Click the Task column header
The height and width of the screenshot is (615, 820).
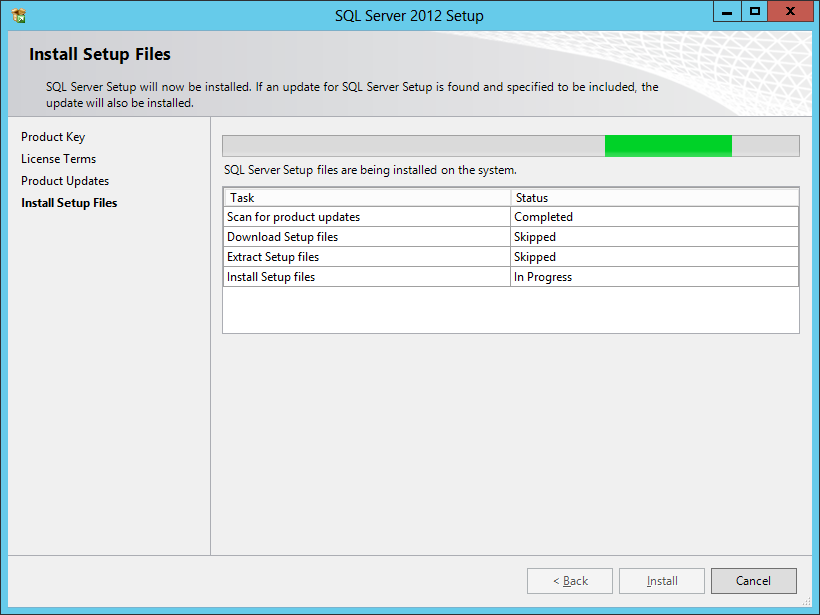click(x=242, y=198)
